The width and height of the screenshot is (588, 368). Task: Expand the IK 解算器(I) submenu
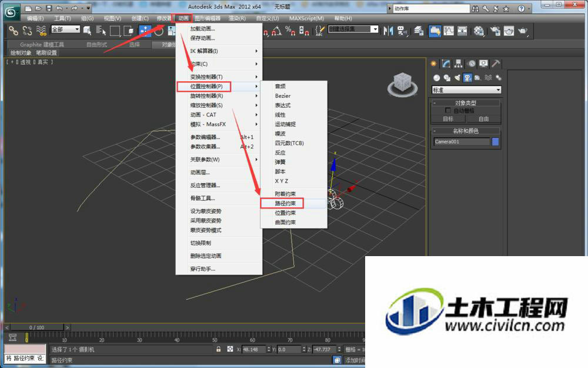point(219,51)
